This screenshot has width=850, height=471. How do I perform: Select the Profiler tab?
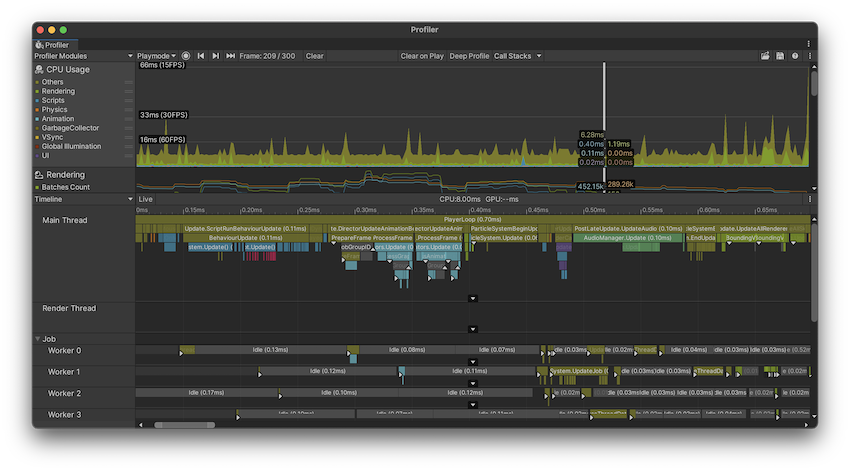52,44
